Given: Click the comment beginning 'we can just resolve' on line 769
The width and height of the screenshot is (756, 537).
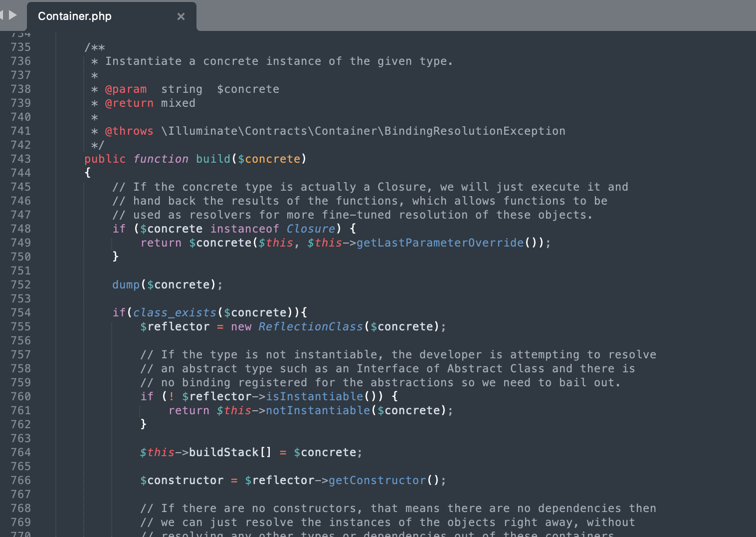Looking at the screenshot, I should [387, 522].
